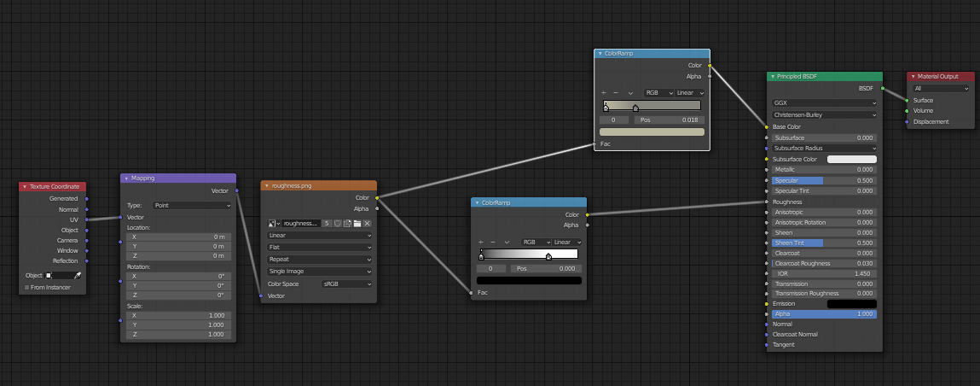The height and width of the screenshot is (386, 980).
Task: Open the Christensen-Burley dropdown
Action: tap(825, 115)
